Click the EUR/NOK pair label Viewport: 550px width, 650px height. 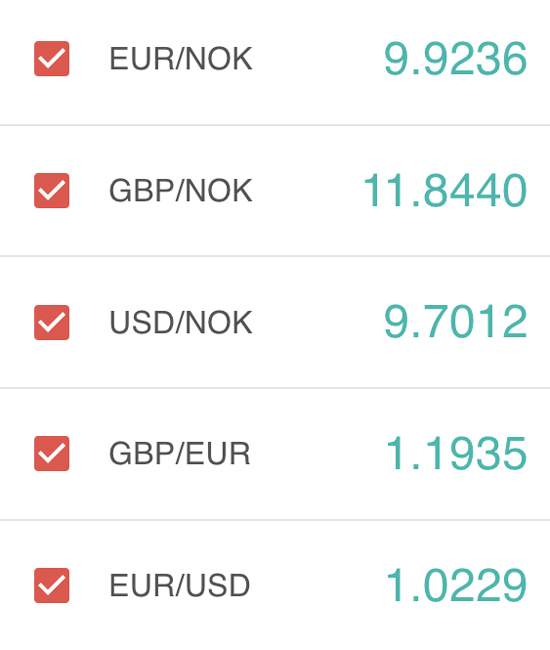tap(181, 59)
